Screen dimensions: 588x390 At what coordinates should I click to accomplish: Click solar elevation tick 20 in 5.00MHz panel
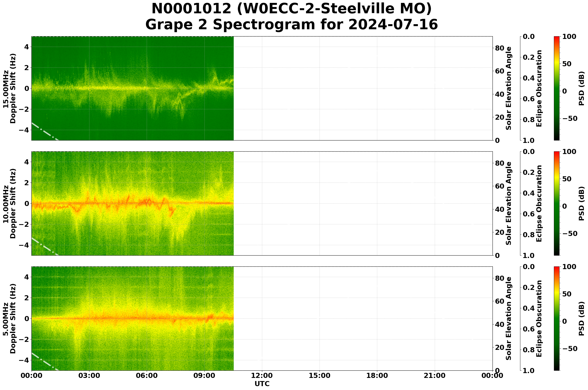(x=500, y=348)
